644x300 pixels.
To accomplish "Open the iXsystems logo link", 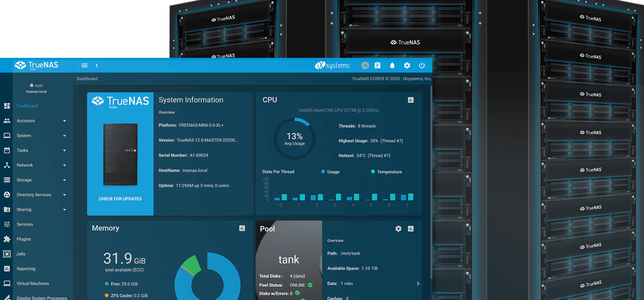I will coord(332,65).
